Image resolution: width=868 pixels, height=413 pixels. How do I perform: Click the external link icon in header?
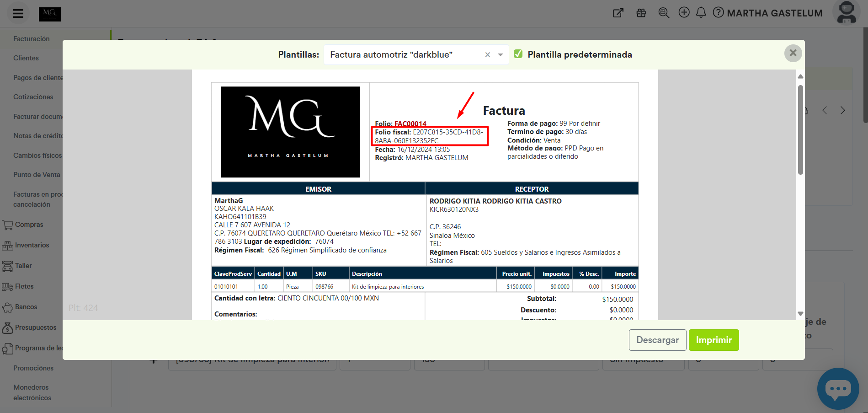coord(618,13)
